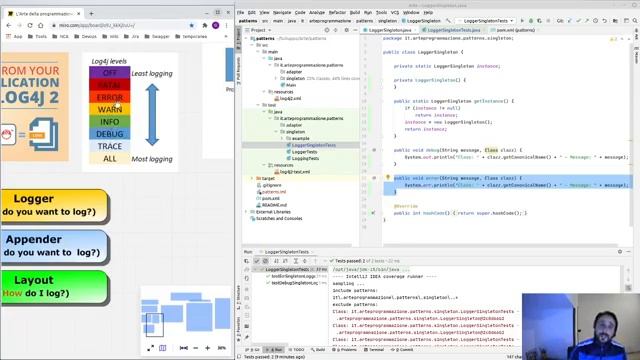Go back in the Chrome browser
The width and height of the screenshot is (640, 360).
click(9, 25)
